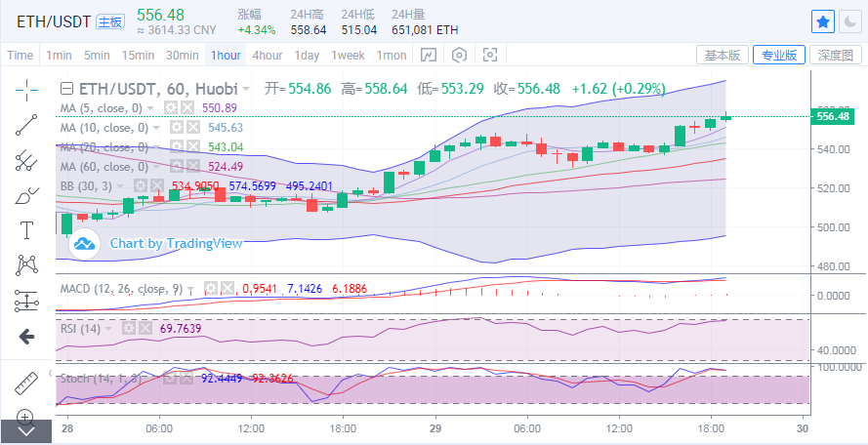
Task: Switch to Time chart view
Action: [20, 56]
